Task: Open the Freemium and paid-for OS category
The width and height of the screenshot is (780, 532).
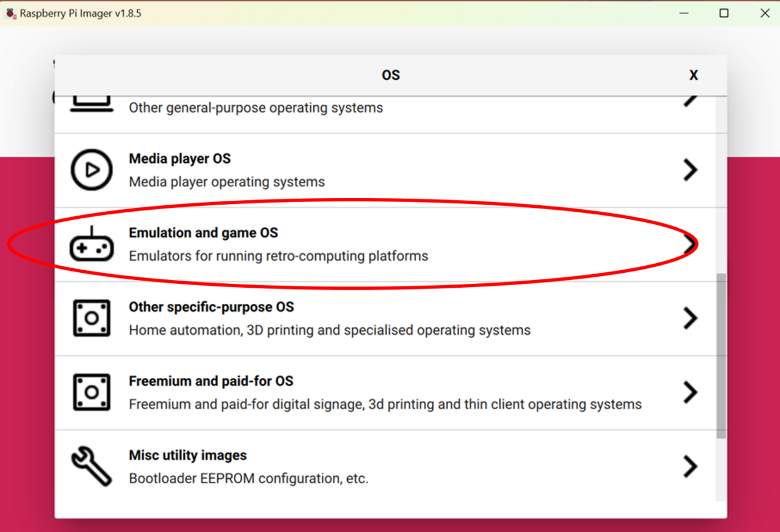Action: pos(385,392)
